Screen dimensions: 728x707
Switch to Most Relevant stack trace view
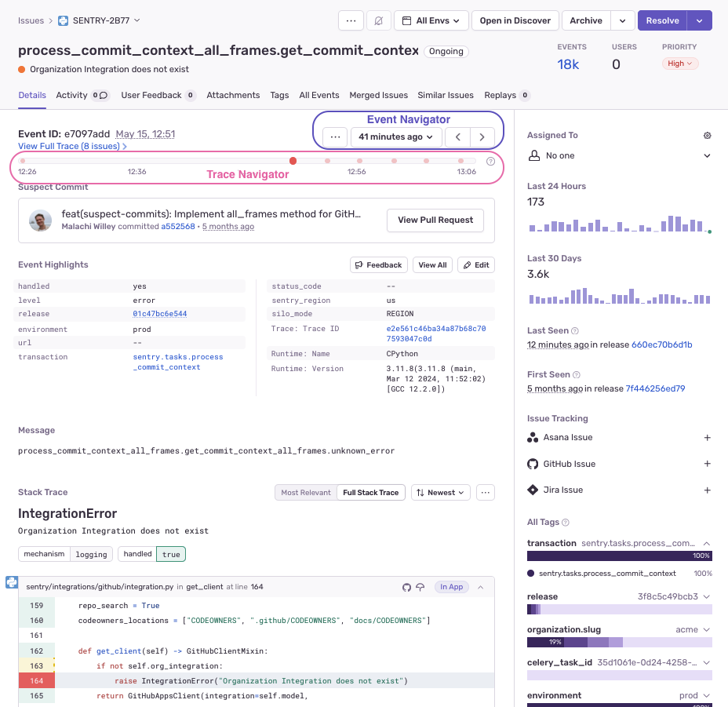click(x=305, y=493)
